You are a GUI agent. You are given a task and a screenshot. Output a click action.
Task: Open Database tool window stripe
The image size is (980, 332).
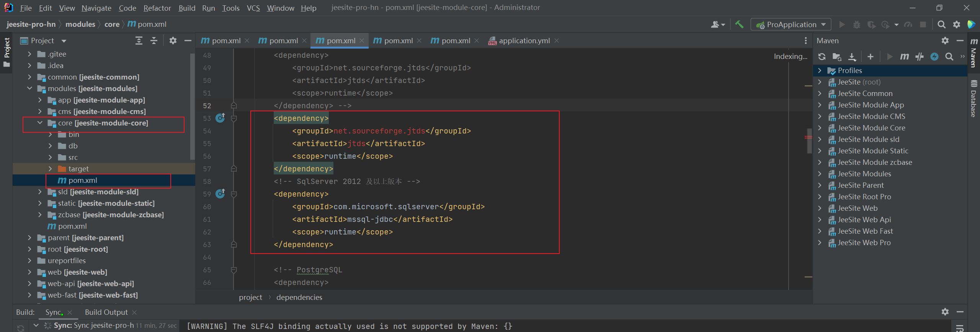click(x=974, y=99)
